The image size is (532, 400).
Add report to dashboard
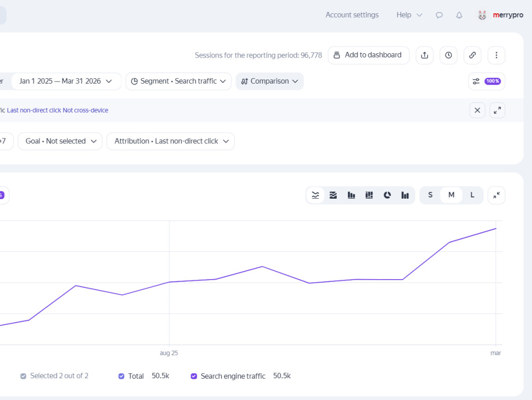[x=369, y=55]
